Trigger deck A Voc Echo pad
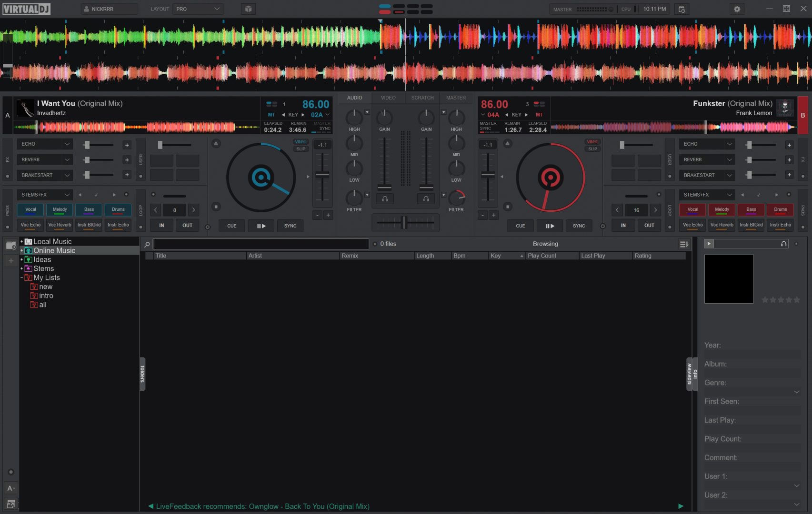Viewport: 812px width, 514px height. coord(30,225)
